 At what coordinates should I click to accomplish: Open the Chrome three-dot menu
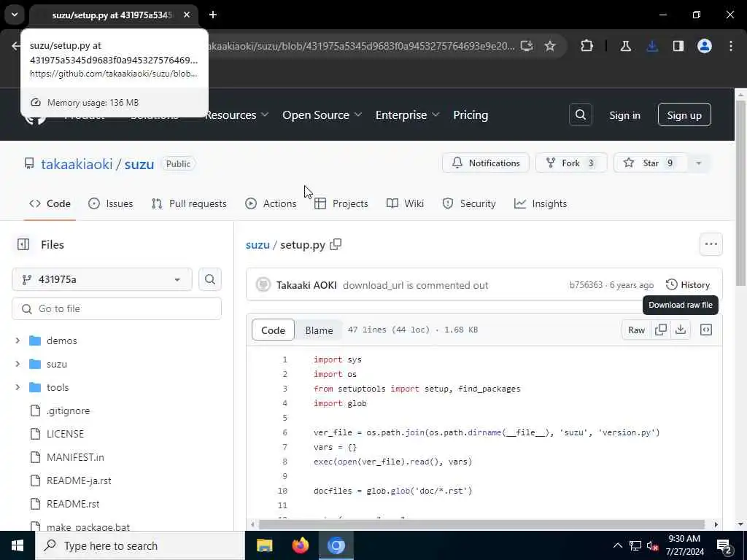(x=731, y=46)
